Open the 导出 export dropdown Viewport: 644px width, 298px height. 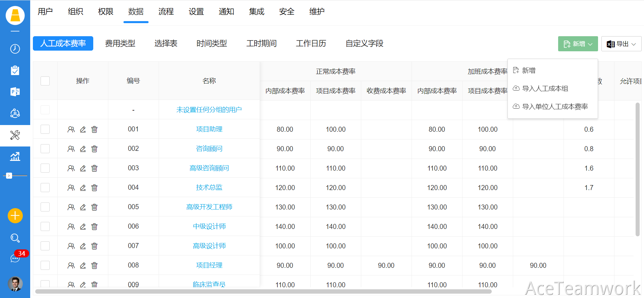(x=621, y=44)
